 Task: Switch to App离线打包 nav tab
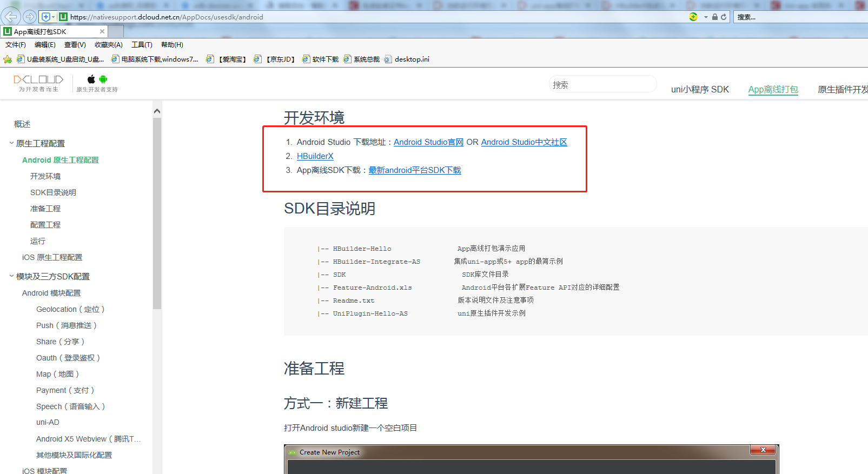pos(773,89)
